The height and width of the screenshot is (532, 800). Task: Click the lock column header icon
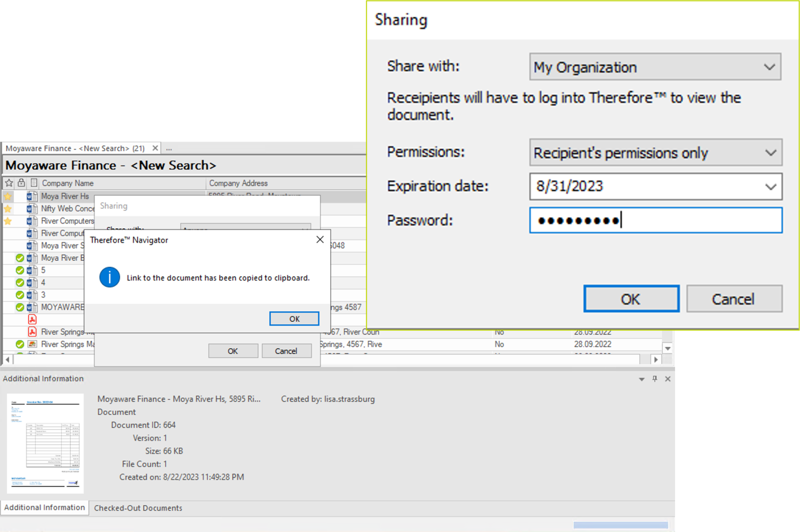point(21,183)
